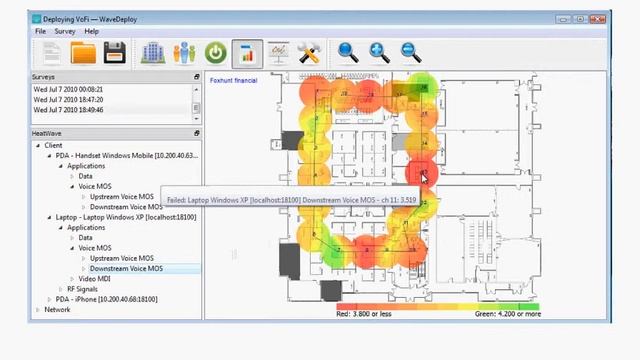Open the File menu

[40, 31]
